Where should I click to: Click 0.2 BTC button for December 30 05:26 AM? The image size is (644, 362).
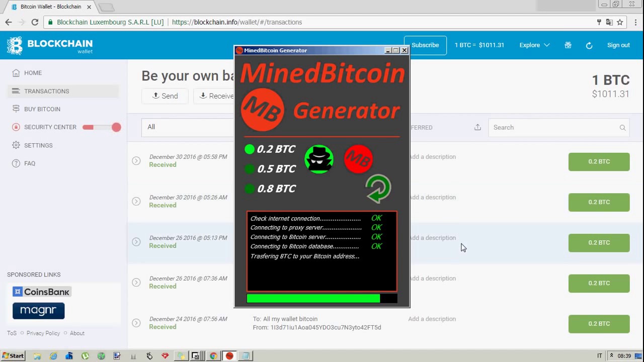pyautogui.click(x=599, y=202)
